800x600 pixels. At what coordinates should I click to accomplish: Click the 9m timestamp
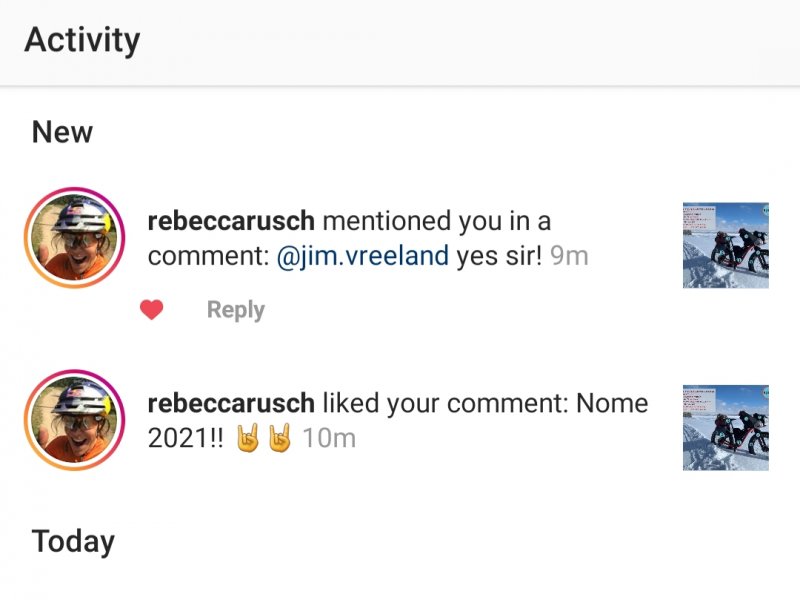tap(569, 256)
